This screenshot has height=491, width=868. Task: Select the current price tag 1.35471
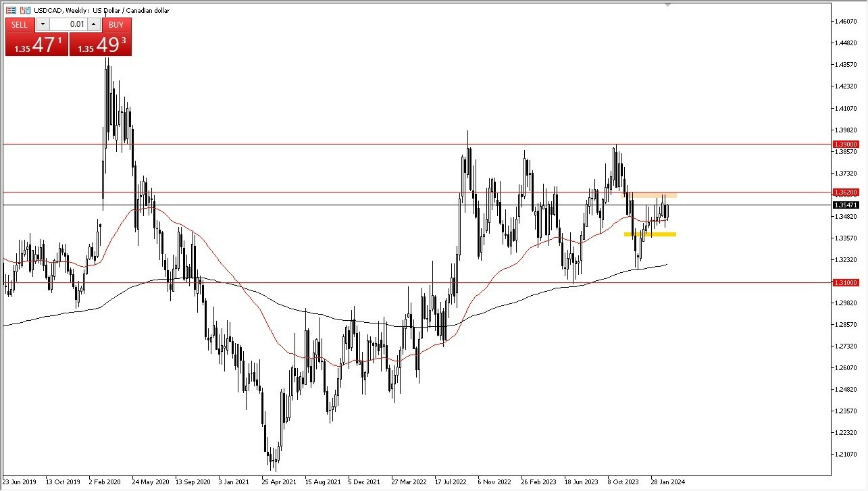(x=846, y=205)
